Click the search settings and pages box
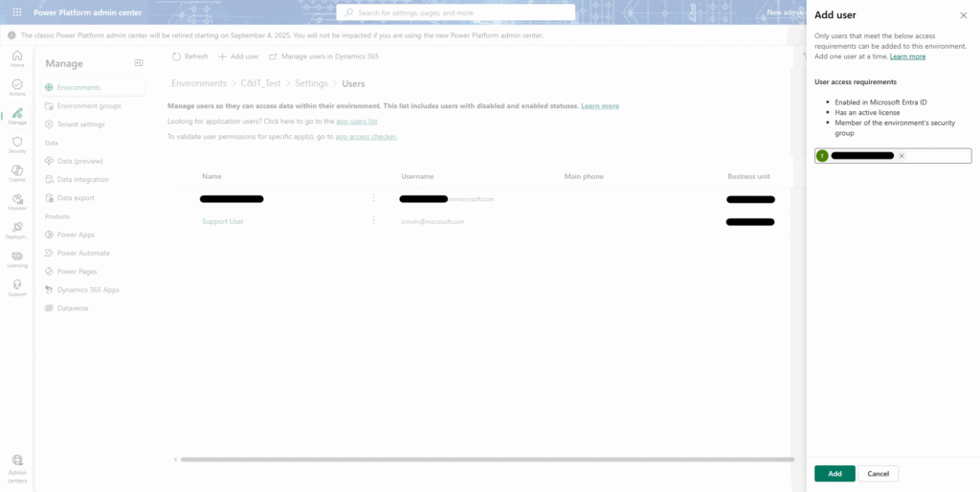This screenshot has width=980, height=492. [456, 12]
